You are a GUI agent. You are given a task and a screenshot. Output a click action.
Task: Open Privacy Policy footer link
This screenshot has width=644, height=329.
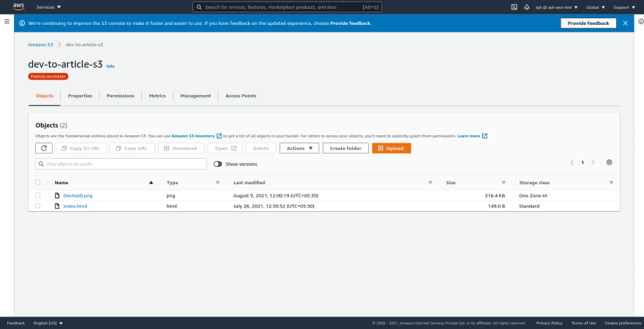click(549, 323)
